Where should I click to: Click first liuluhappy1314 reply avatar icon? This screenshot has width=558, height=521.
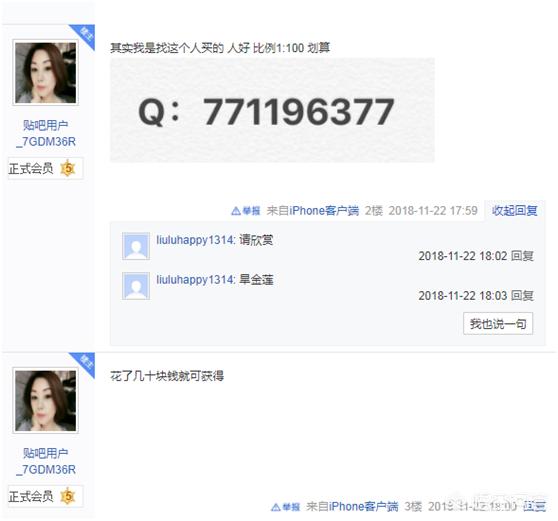(x=136, y=246)
